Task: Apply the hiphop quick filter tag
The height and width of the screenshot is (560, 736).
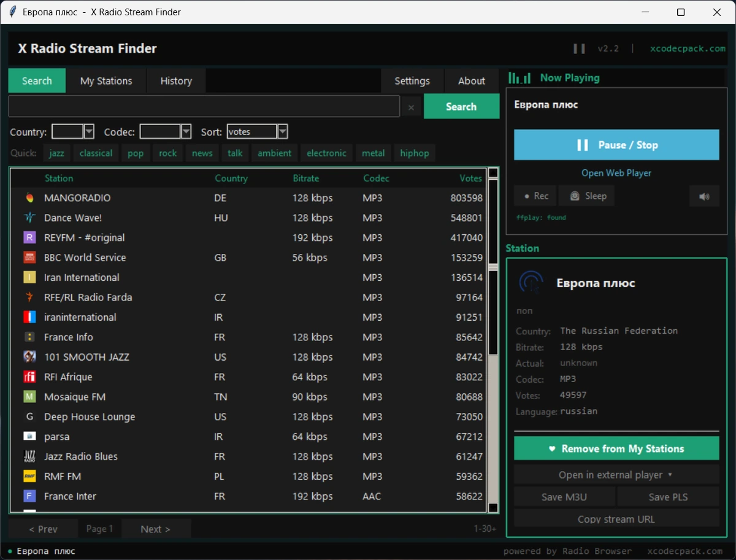Action: (x=415, y=153)
